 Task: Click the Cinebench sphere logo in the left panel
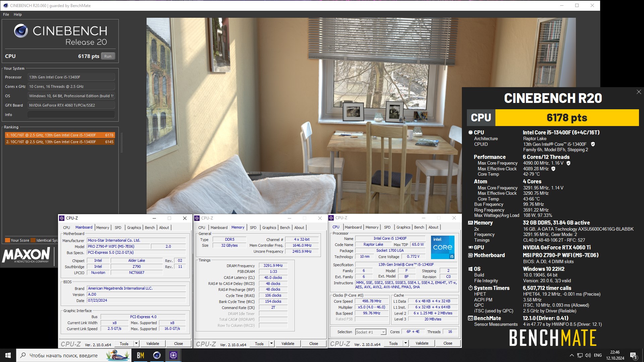click(21, 31)
